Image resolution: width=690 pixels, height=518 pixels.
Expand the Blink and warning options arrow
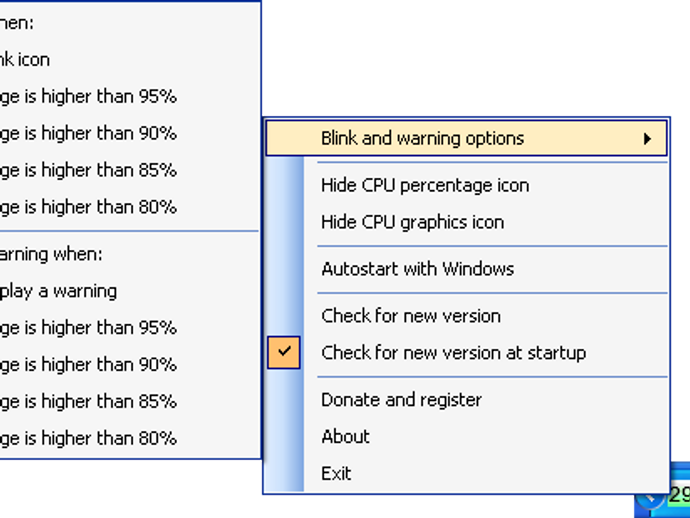point(648,139)
